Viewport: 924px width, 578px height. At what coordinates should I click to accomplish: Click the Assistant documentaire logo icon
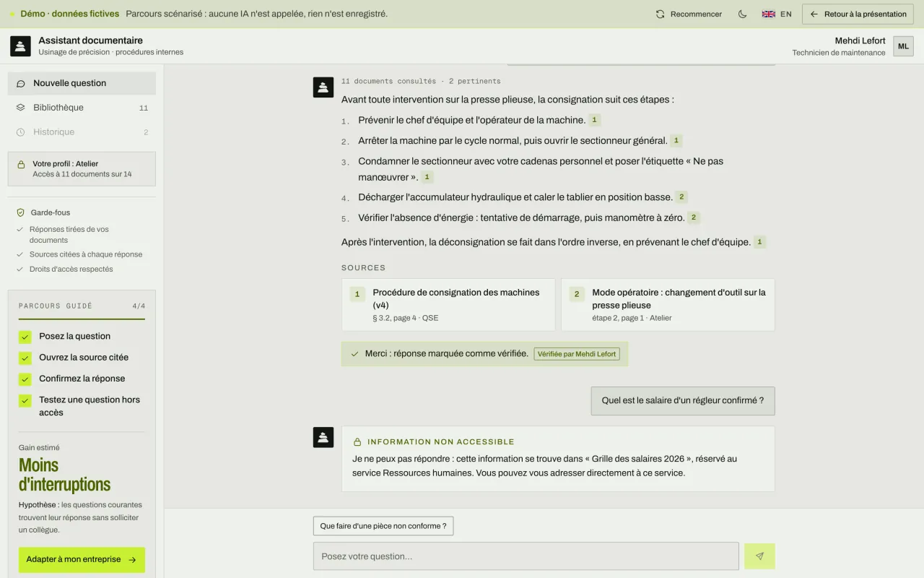pyautogui.click(x=20, y=46)
